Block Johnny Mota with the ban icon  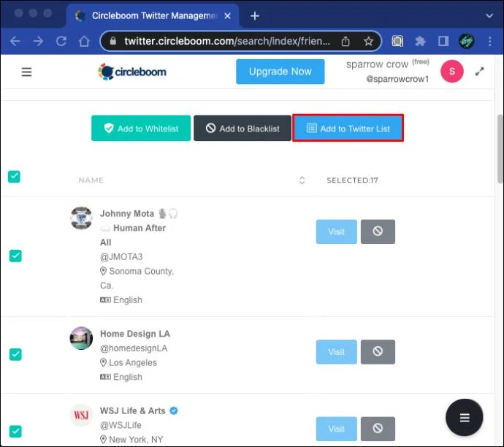pos(378,232)
